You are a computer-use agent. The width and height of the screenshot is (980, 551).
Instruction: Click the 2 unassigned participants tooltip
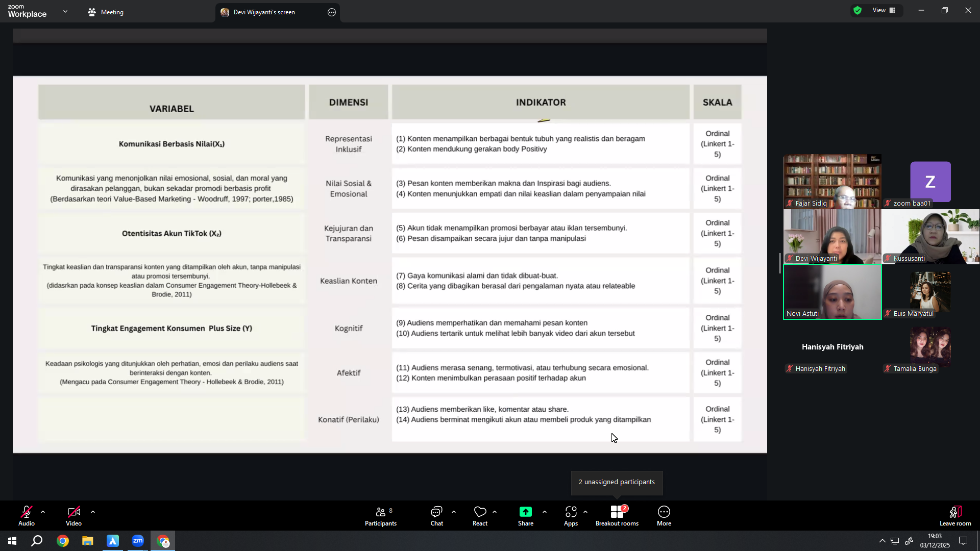click(617, 482)
